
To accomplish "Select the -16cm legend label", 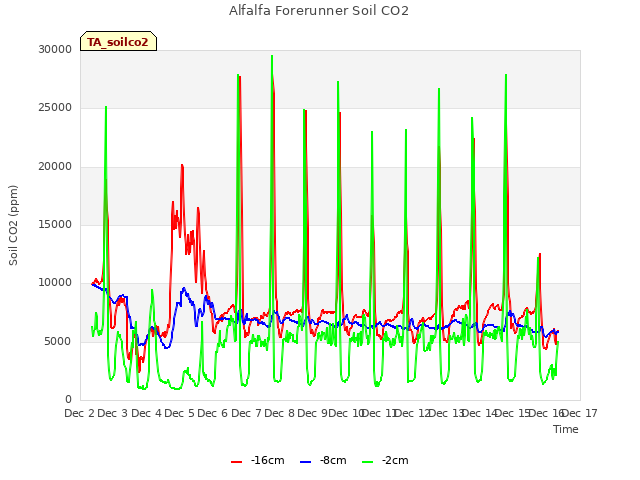I will [x=268, y=460].
